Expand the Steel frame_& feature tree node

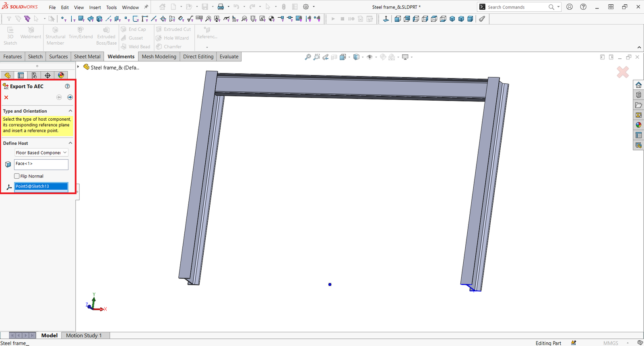point(78,67)
